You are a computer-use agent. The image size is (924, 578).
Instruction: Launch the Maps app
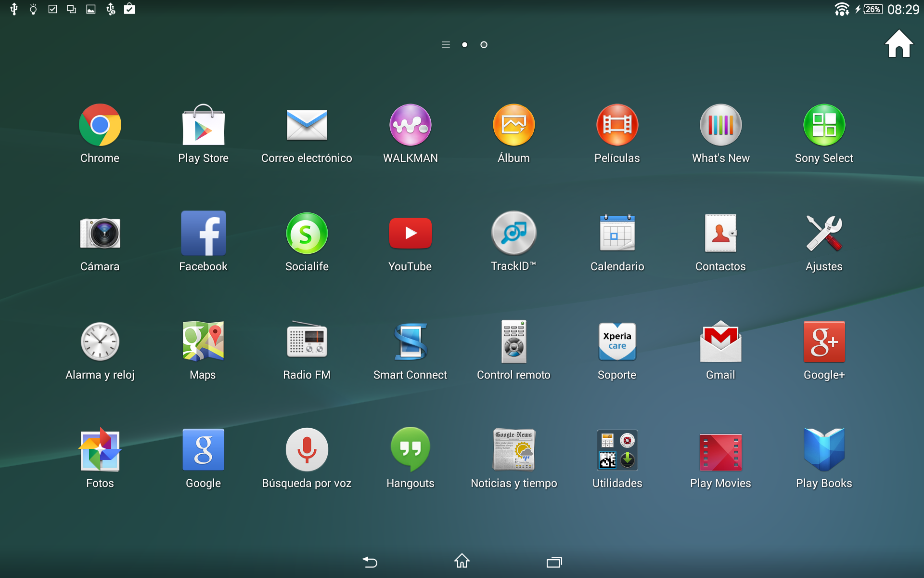coord(203,342)
